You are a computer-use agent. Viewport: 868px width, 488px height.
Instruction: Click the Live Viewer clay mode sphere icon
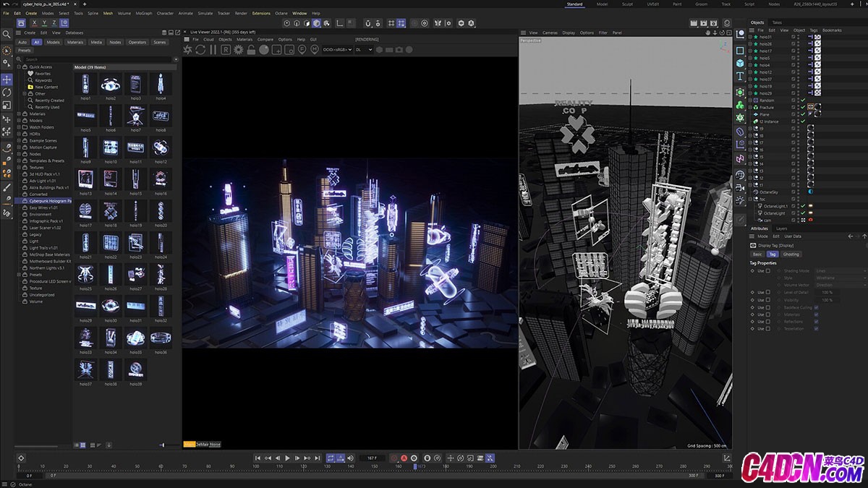click(264, 49)
